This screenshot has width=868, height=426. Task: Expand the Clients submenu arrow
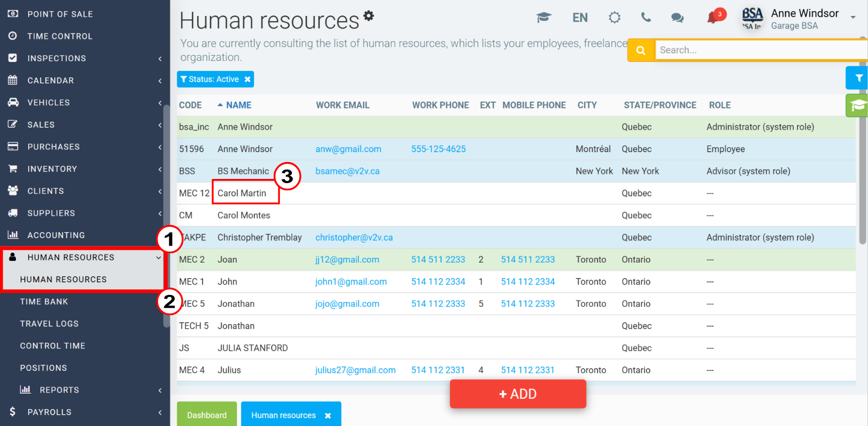click(160, 191)
